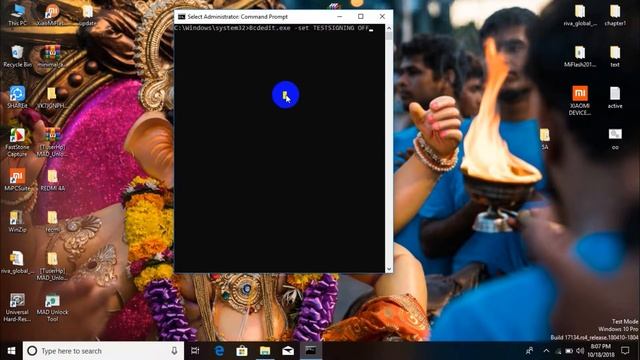Select the This PC desktop icon
This screenshot has height=360, width=640.
point(17,15)
